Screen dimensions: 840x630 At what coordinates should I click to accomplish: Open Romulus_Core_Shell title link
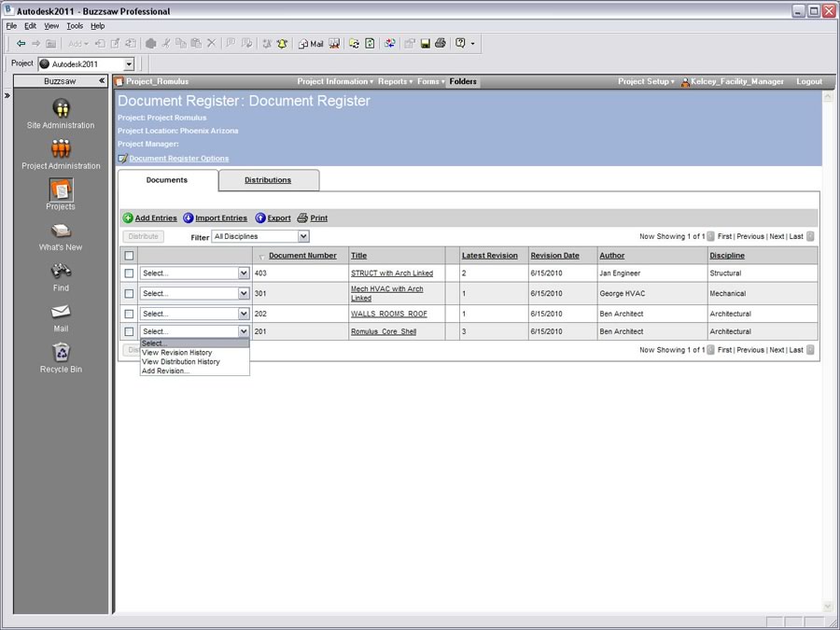pos(384,331)
